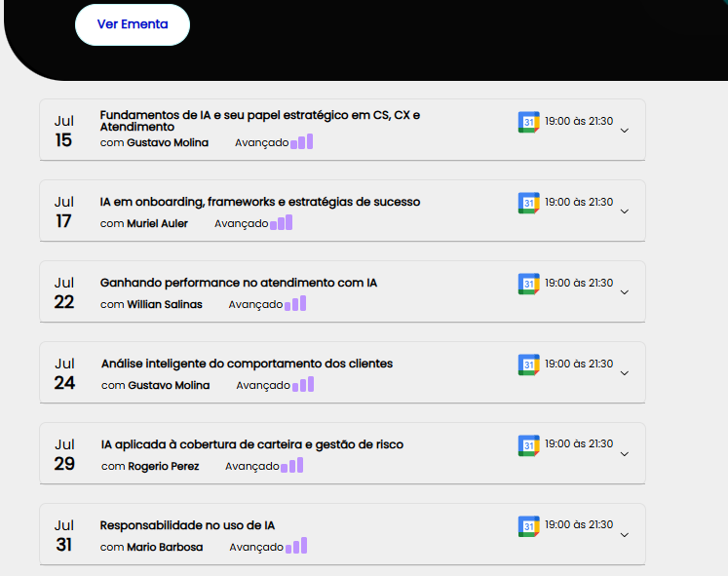Click the level bars icon beside Rogerio Perez
728x576 pixels.
click(292, 465)
